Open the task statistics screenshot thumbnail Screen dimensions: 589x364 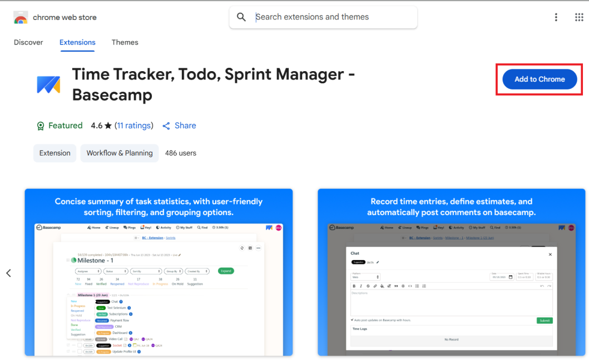tap(159, 272)
